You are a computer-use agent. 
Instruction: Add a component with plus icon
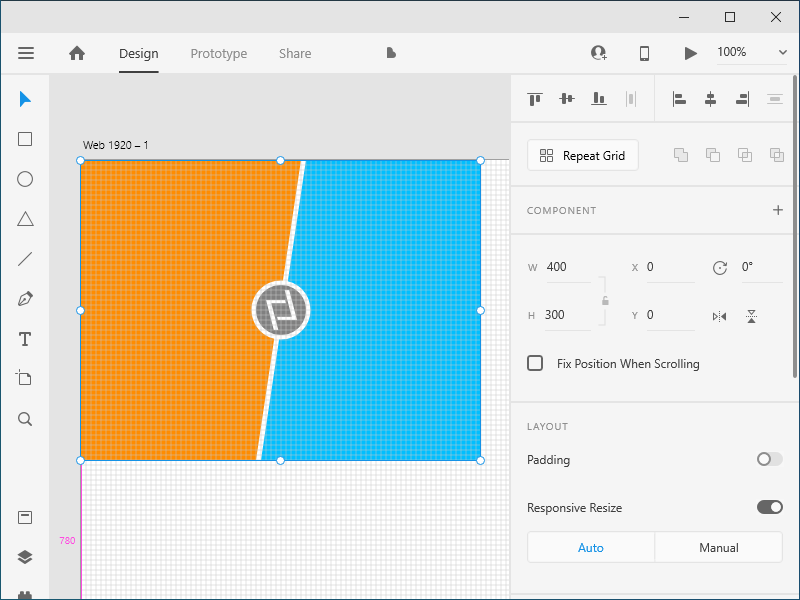pos(777,210)
